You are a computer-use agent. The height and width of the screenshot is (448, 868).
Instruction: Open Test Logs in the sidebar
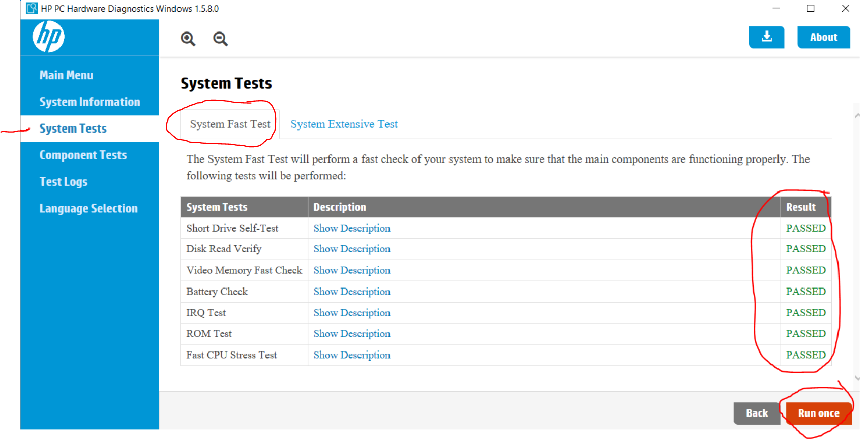64,182
